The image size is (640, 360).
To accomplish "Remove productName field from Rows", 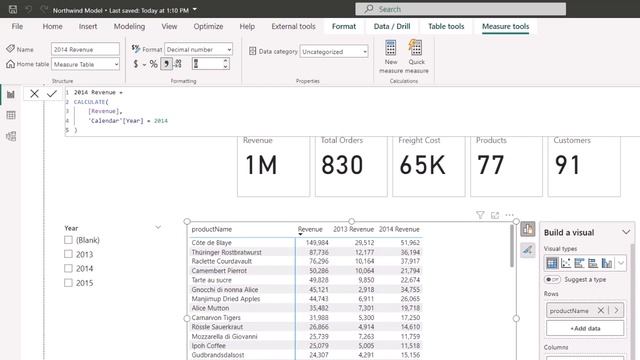I will [x=600, y=311].
